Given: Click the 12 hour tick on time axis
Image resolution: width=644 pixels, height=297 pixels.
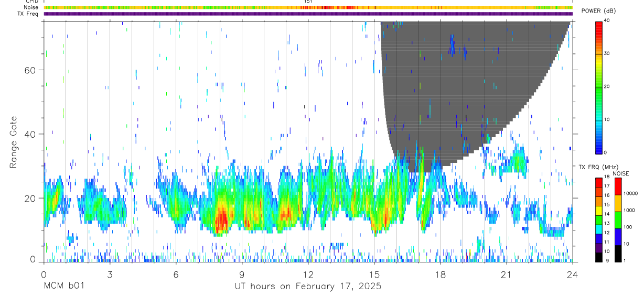Looking at the screenshot, I should pyautogui.click(x=308, y=274).
